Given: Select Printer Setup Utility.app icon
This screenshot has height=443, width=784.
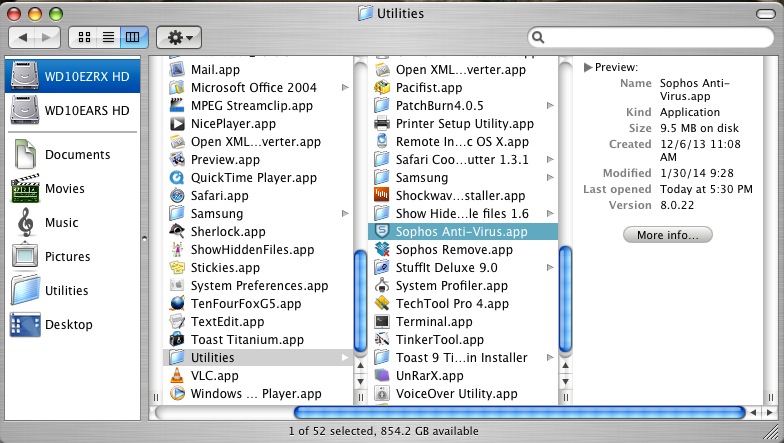Looking at the screenshot, I should [382, 124].
